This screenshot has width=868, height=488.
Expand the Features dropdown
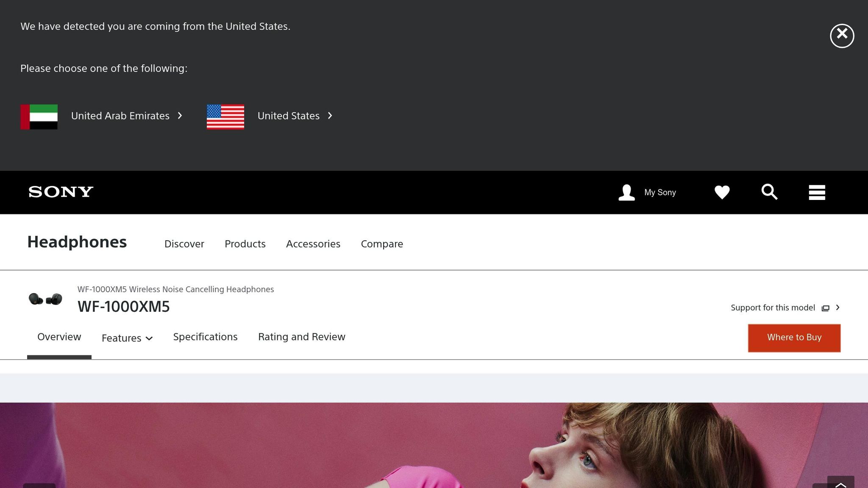tap(127, 338)
